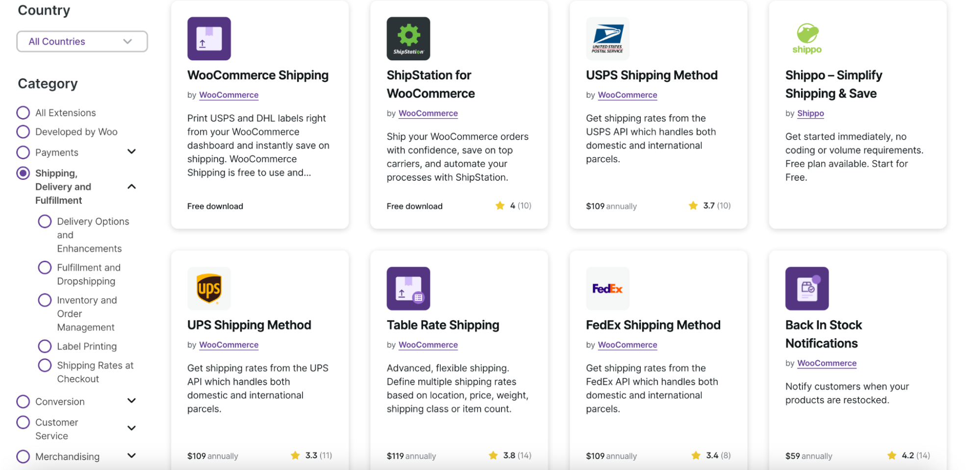980x470 pixels.
Task: Collapse the Shipping, Delivery and Fulfillment category
Action: point(131,186)
